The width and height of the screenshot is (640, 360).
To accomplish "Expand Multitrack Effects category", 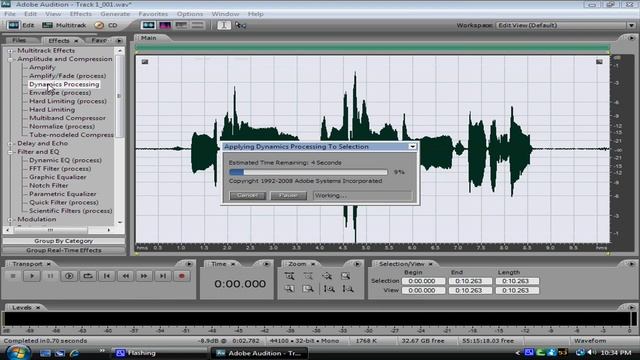I will [10, 51].
